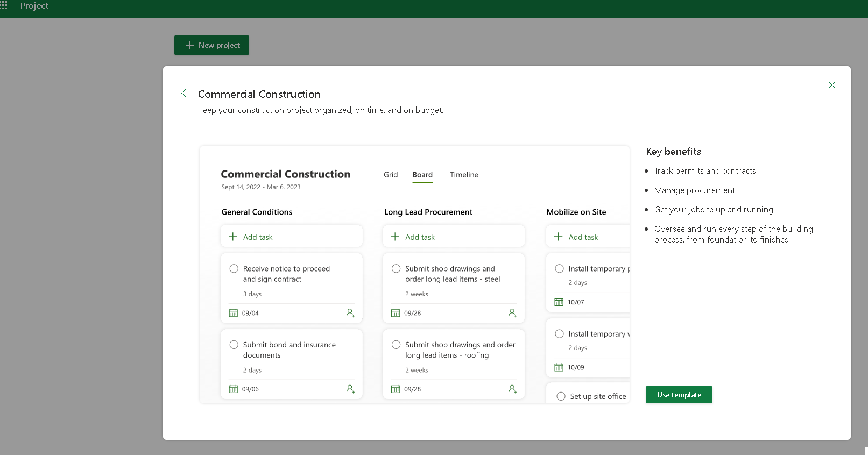Switch to the Grid tab
The image size is (868, 456).
click(x=391, y=175)
